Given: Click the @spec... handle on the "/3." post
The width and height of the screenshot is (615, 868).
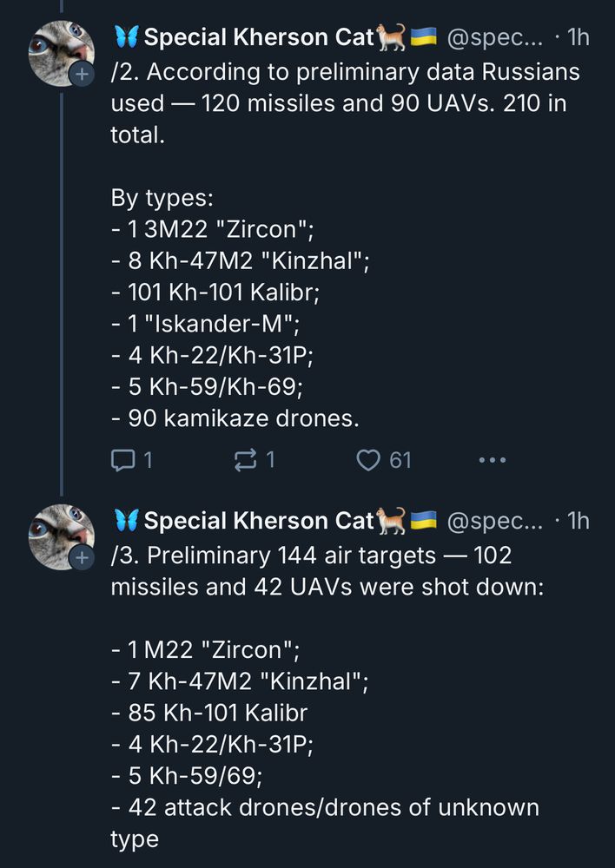Looking at the screenshot, I should (495, 521).
